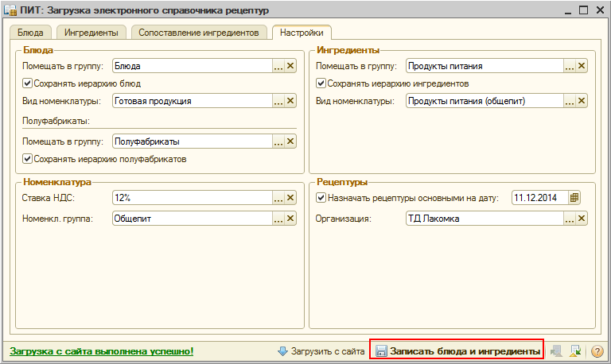Clear the Блюда group field with X
The image size is (611, 364).
point(290,66)
